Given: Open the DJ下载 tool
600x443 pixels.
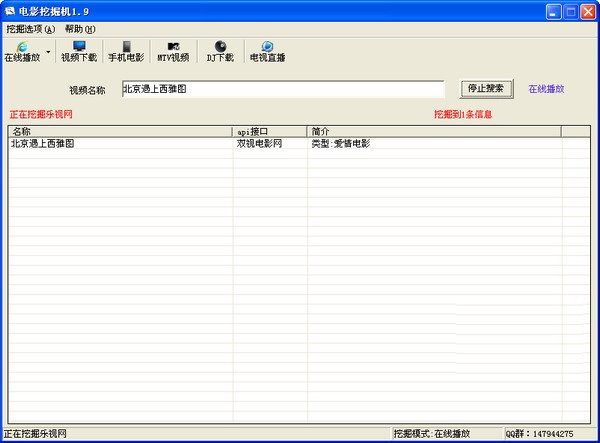Looking at the screenshot, I should (x=220, y=51).
